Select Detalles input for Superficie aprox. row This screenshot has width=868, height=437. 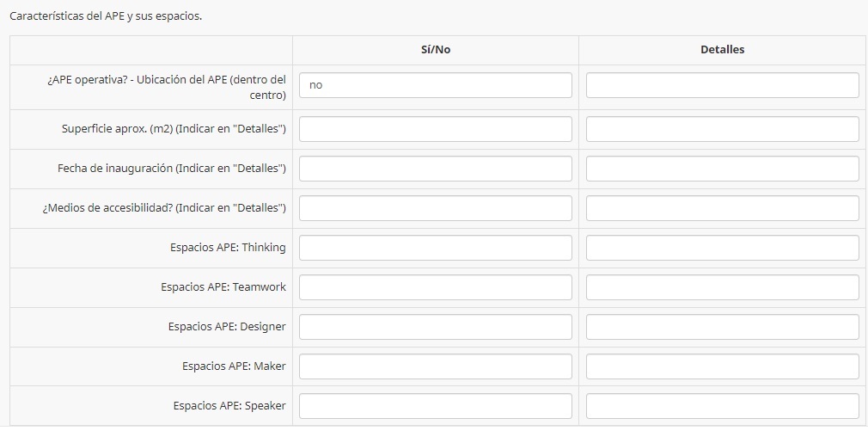[722, 129]
